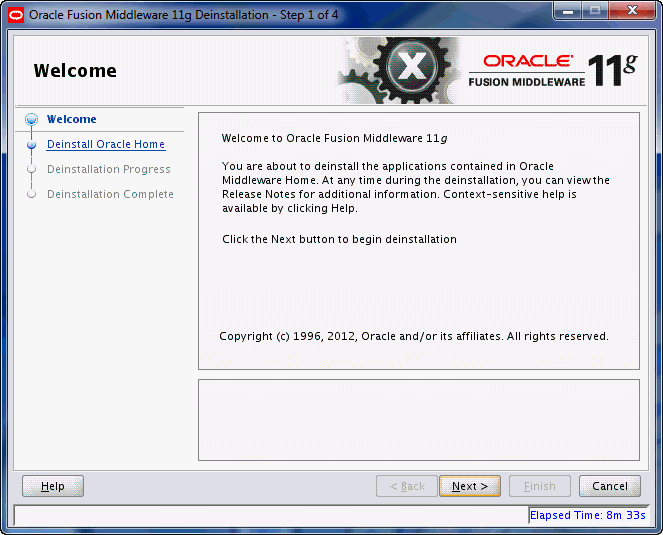Click the Finish button
The height and width of the screenshot is (535, 663).
pyautogui.click(x=539, y=486)
